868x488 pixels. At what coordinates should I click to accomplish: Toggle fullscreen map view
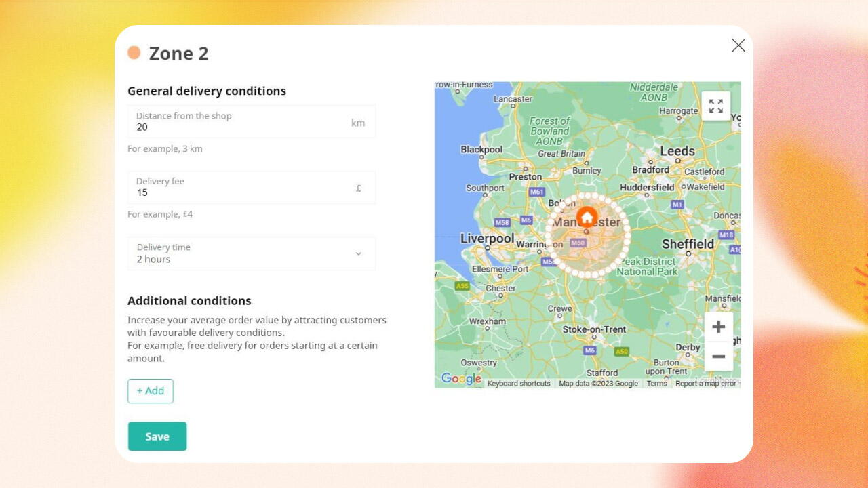[x=715, y=106]
